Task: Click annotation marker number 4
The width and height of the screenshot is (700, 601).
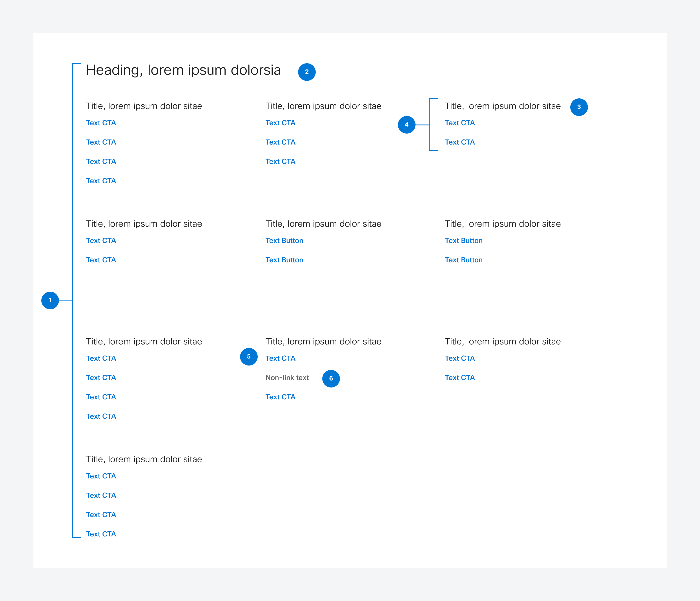Action: [407, 125]
